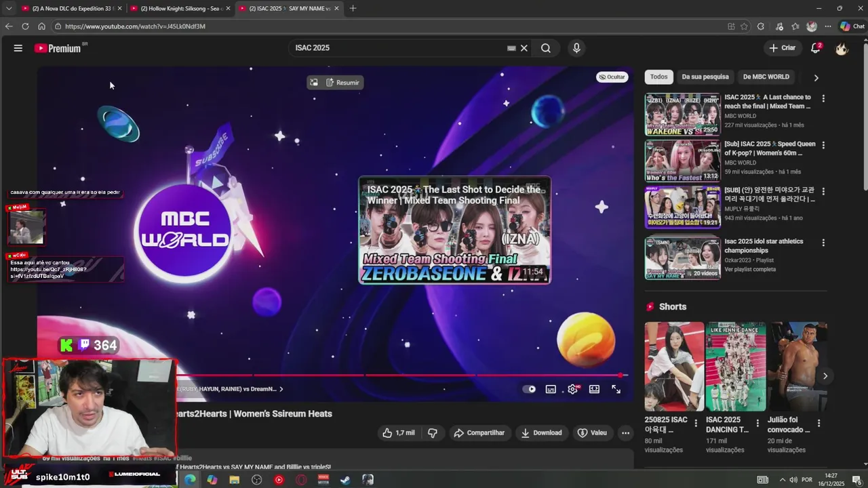The width and height of the screenshot is (868, 488).
Task: Toggle autoplay switch in video player
Action: 529,389
